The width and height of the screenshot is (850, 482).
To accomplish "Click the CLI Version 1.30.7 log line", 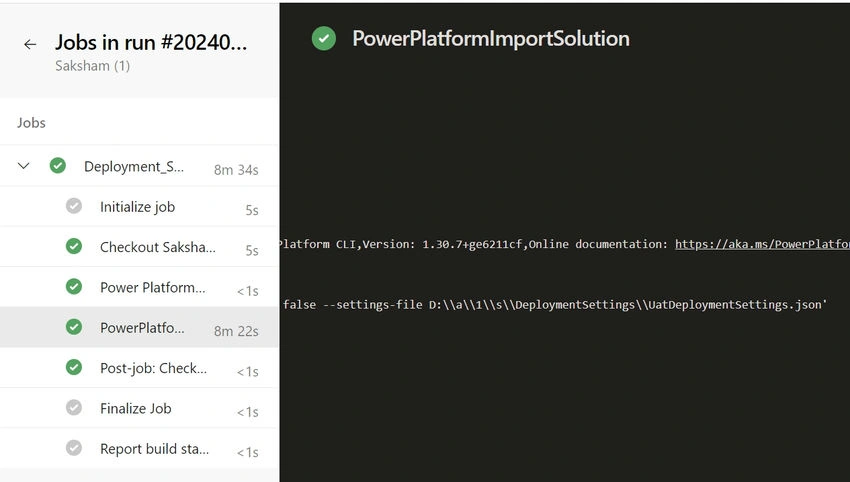I will (x=564, y=245).
